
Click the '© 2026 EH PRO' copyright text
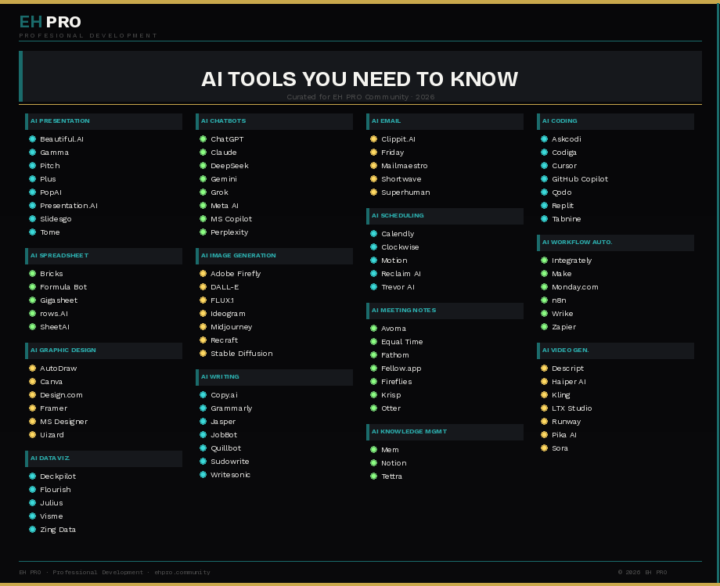coord(642,572)
